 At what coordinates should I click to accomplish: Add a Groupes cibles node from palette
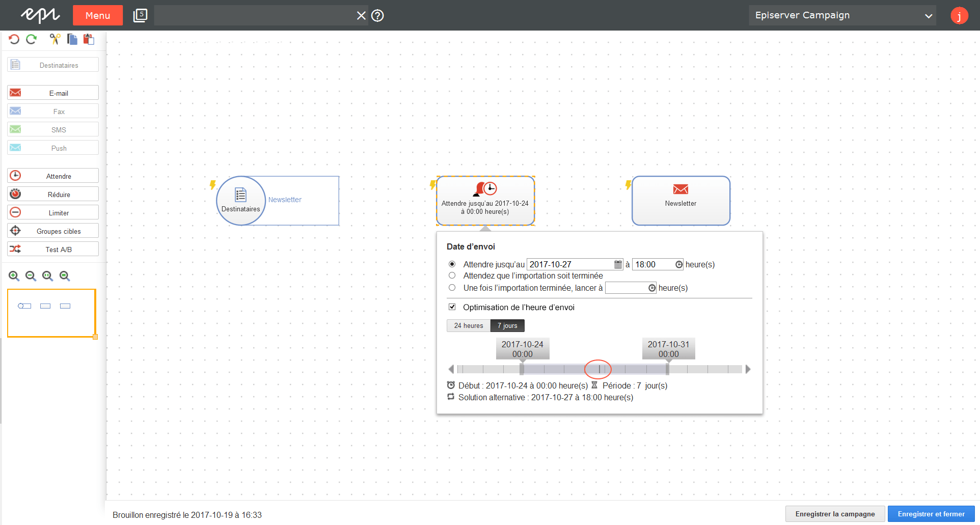(53, 231)
